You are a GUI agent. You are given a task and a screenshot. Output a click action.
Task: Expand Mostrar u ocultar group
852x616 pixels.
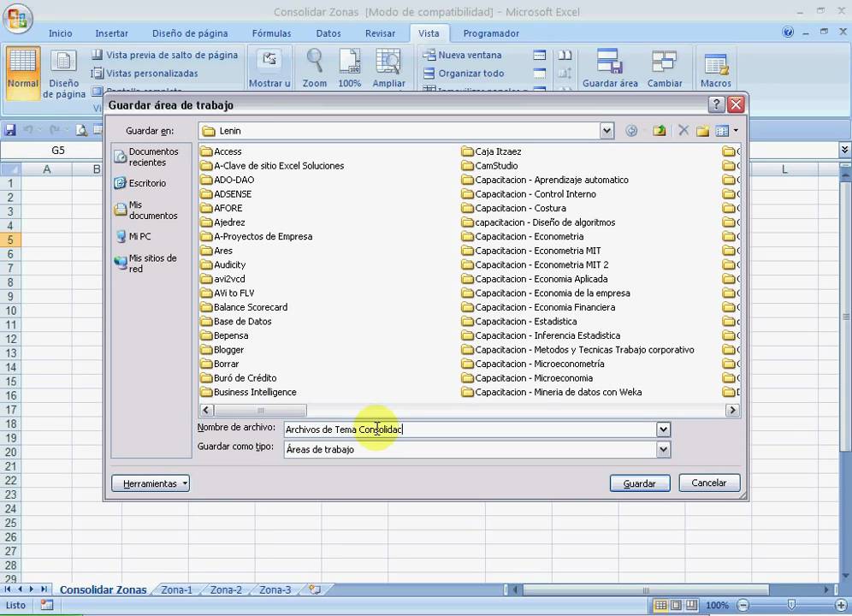tap(269, 68)
